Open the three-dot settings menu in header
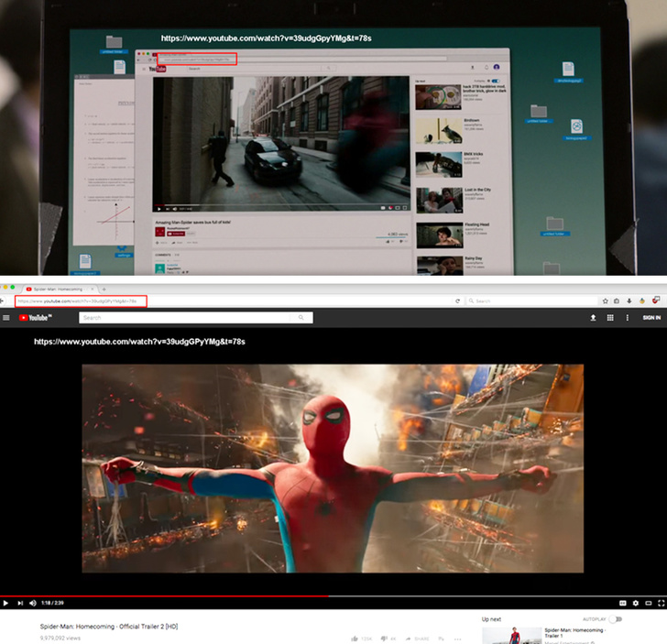Image resolution: width=667 pixels, height=644 pixels. click(x=627, y=318)
